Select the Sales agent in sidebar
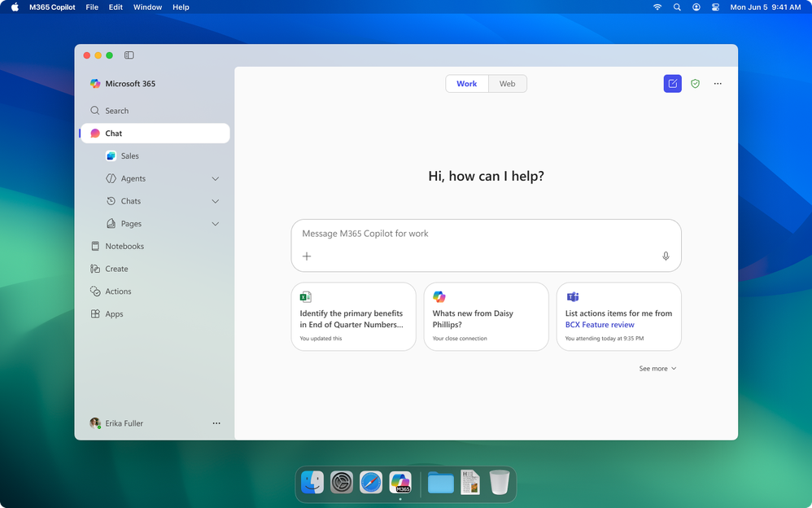This screenshot has width=812, height=508. [x=129, y=156]
